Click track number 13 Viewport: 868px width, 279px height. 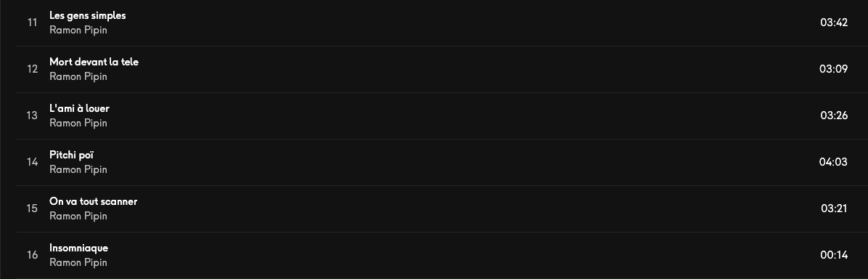tap(32, 116)
